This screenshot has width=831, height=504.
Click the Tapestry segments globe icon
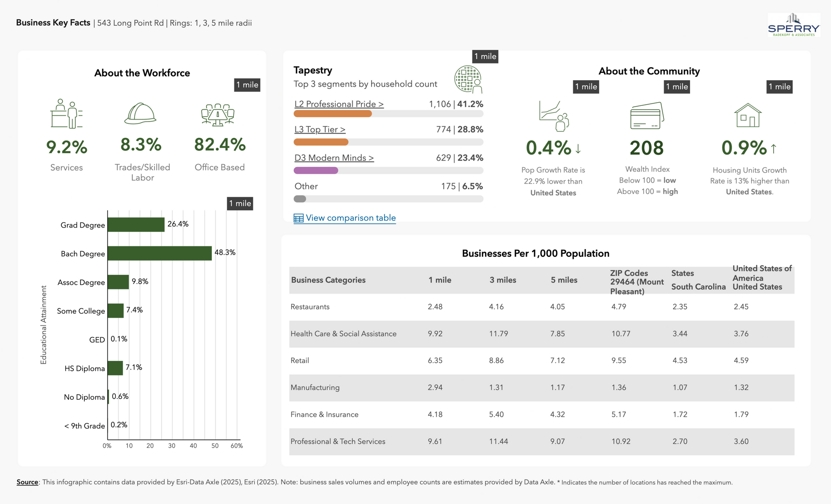click(x=468, y=79)
